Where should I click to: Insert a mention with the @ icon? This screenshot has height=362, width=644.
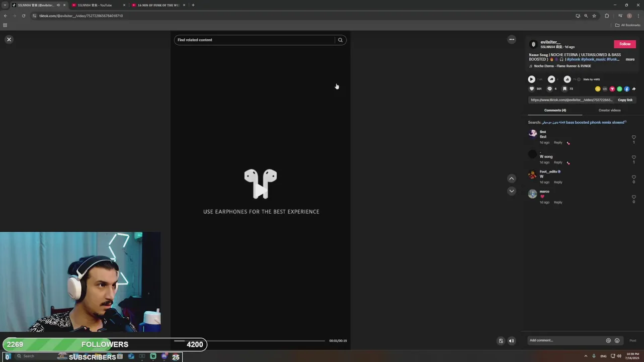pyautogui.click(x=608, y=340)
